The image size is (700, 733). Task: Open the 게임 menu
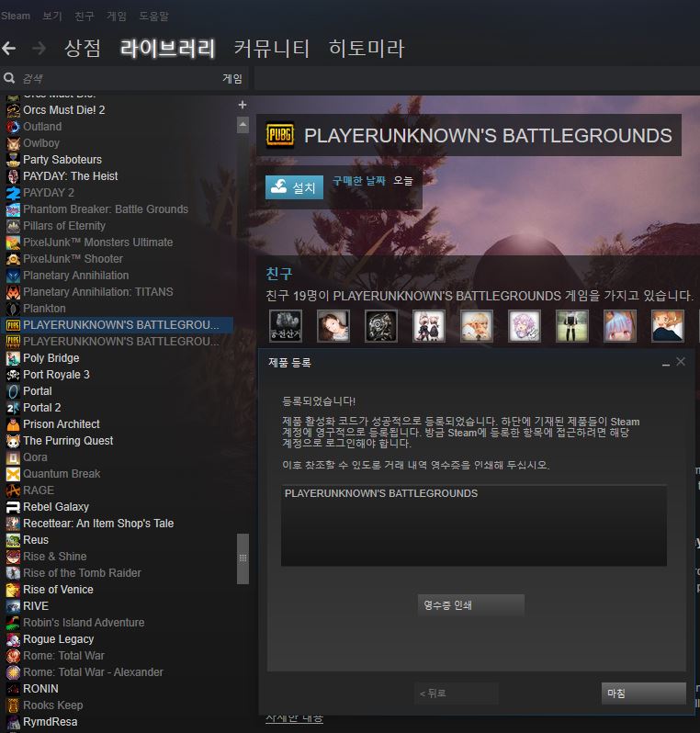117,16
